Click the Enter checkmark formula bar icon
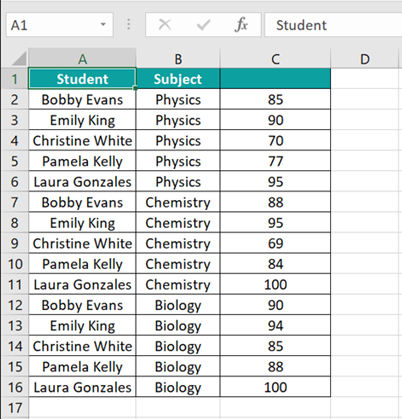402x419 pixels. 203,25
